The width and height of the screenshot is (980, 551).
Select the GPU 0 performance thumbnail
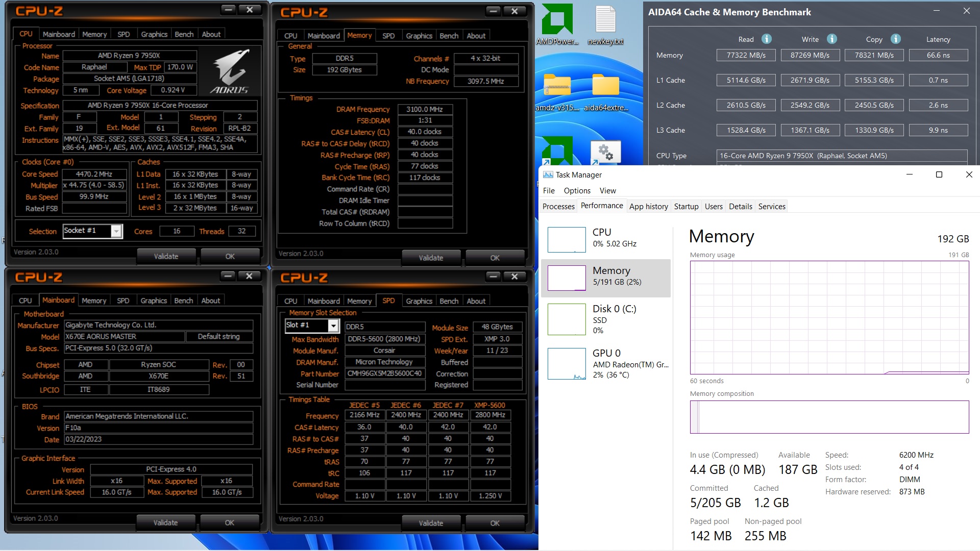(567, 364)
